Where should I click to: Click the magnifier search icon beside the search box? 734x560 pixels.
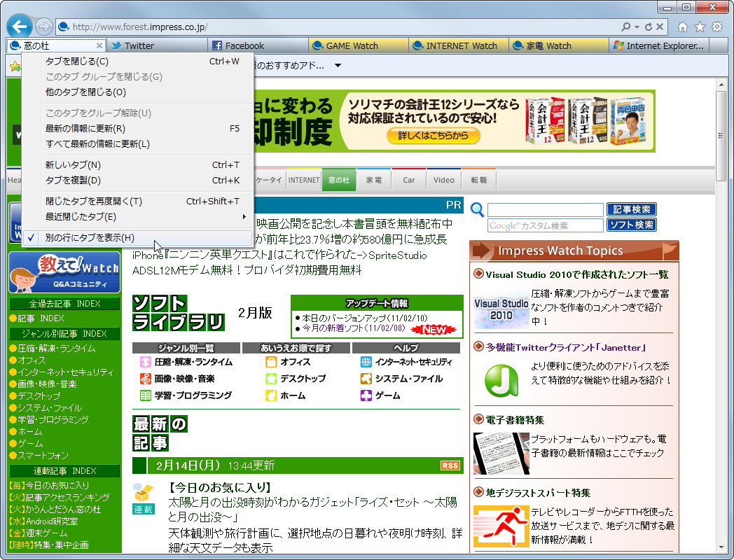[476, 210]
